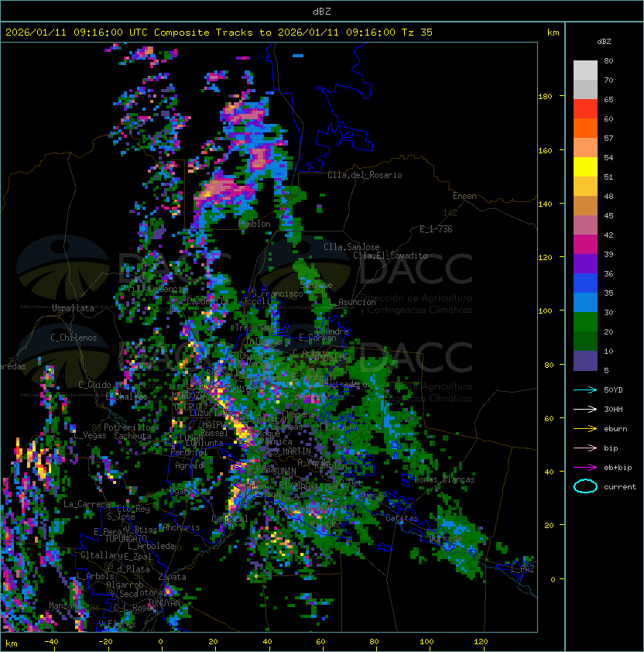Click the magenta eb+bip arrow icon
644x652 pixels.
[x=585, y=468]
